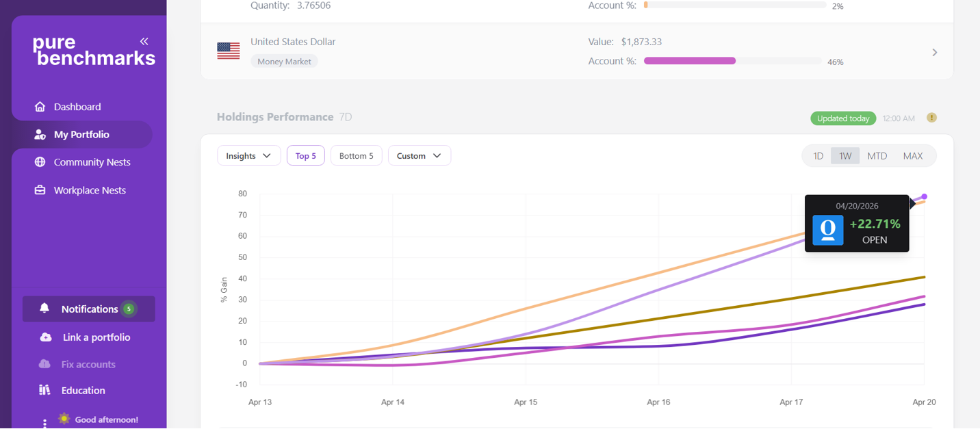980x442 pixels.
Task: Toggle the Top 5 filter
Action: click(x=306, y=156)
